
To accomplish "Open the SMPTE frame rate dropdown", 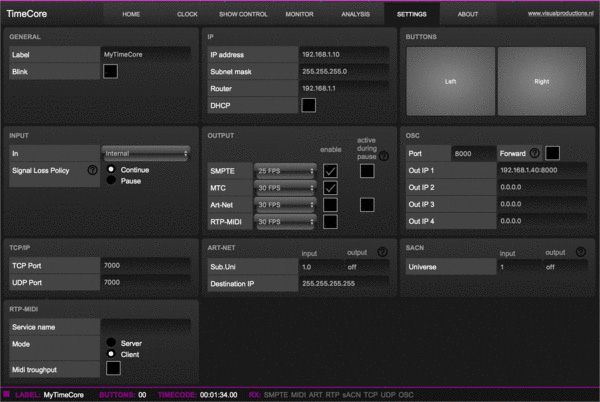I will [285, 171].
